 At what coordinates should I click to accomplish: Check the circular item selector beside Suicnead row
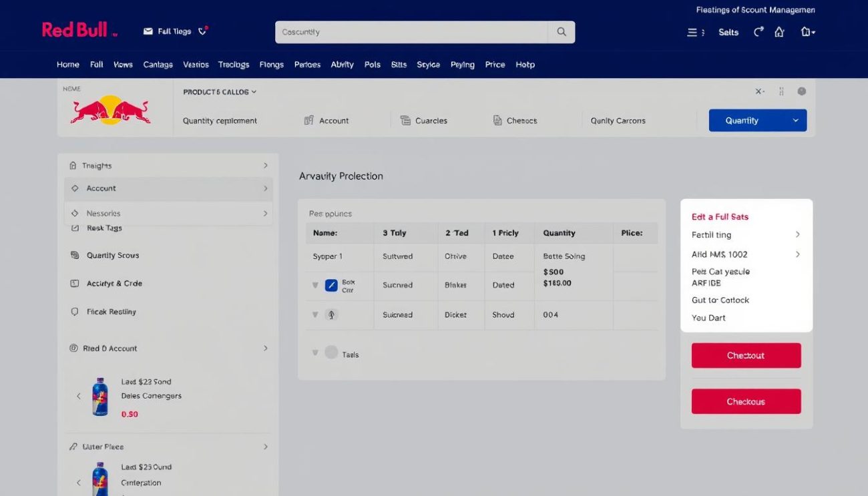click(331, 314)
